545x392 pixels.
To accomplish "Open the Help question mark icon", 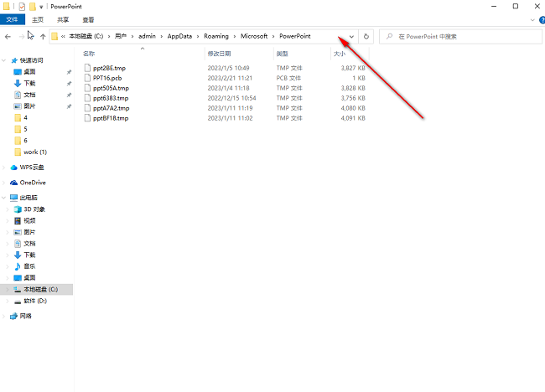I will pyautogui.click(x=542, y=20).
